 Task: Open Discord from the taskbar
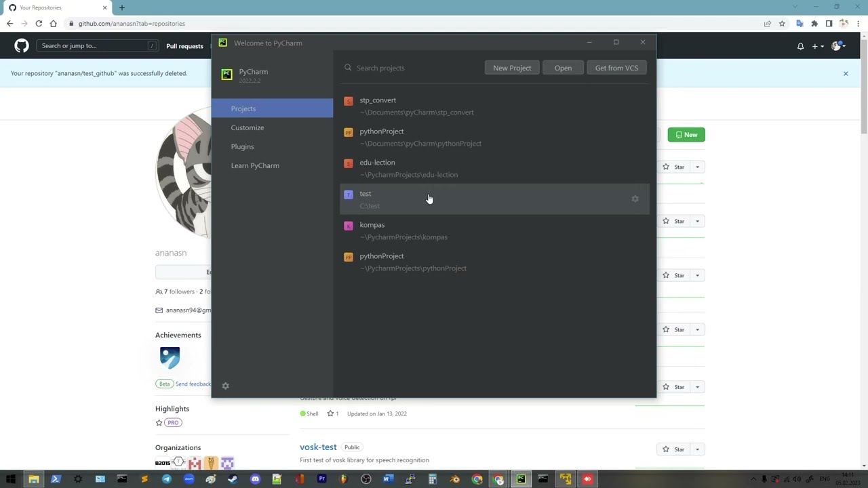(x=255, y=479)
